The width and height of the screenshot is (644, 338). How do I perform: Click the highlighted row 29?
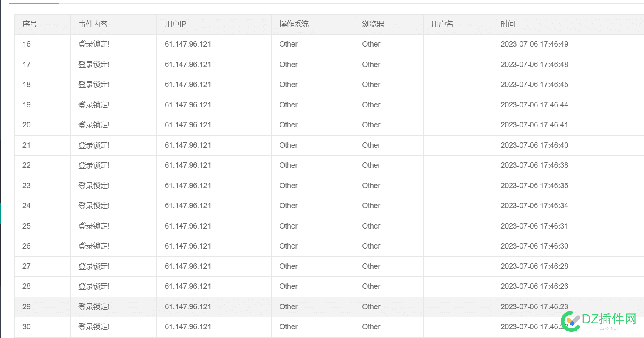tap(329, 307)
